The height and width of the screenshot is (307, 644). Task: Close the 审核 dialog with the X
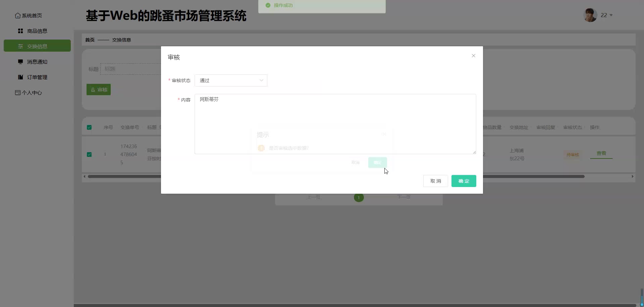pos(473,56)
